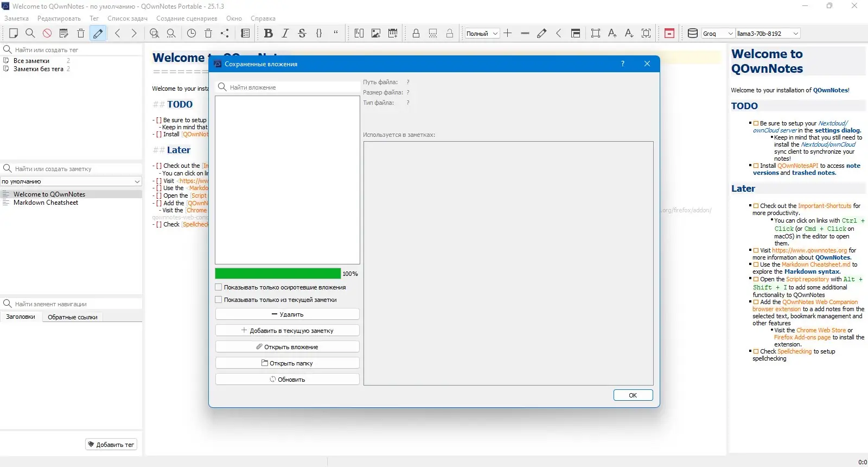Click the red window icon in toolbar
Image resolution: width=868 pixels, height=467 pixels.
[669, 33]
